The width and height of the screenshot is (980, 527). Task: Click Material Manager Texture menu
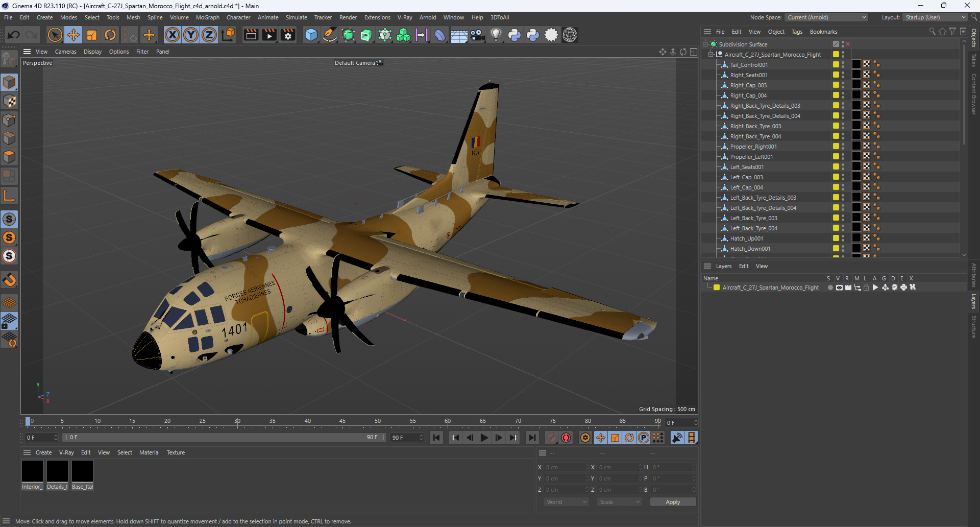click(x=176, y=452)
